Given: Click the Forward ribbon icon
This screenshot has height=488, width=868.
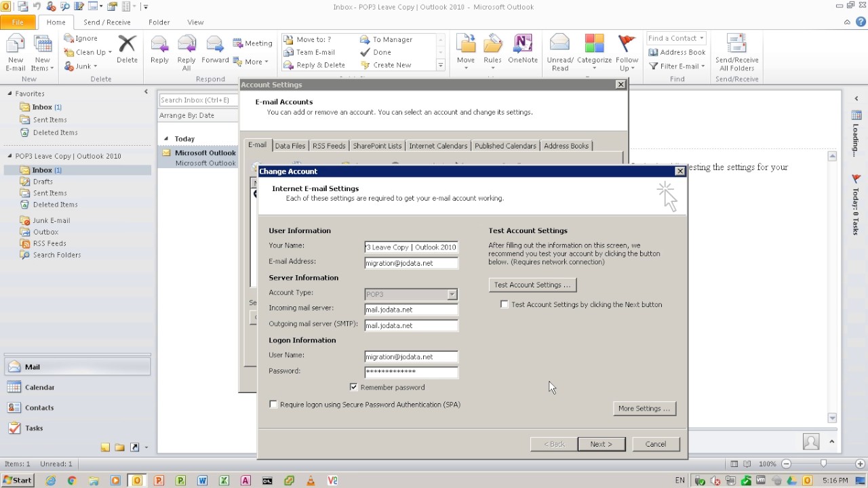Looking at the screenshot, I should coord(215,49).
